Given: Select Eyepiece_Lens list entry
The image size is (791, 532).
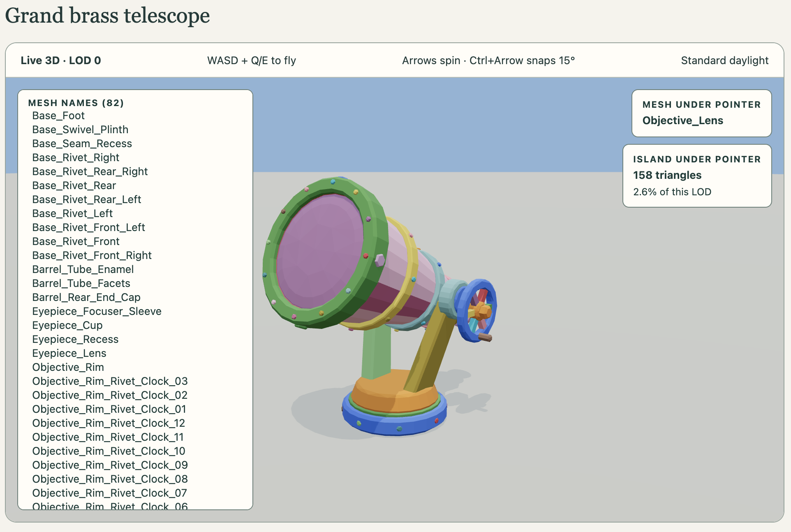Looking at the screenshot, I should click(x=69, y=353).
